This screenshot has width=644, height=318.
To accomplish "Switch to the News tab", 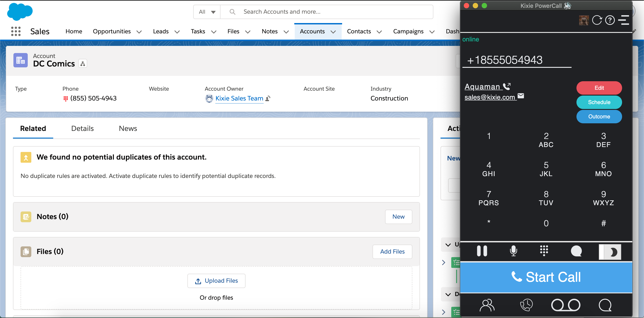I will pos(128,128).
